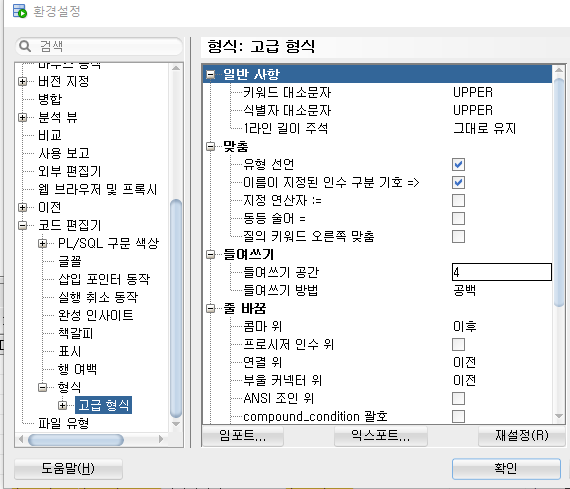The height and width of the screenshot is (489, 570).
Task: Click the tree vertical scrollbar thumb
Action: [x=176, y=308]
